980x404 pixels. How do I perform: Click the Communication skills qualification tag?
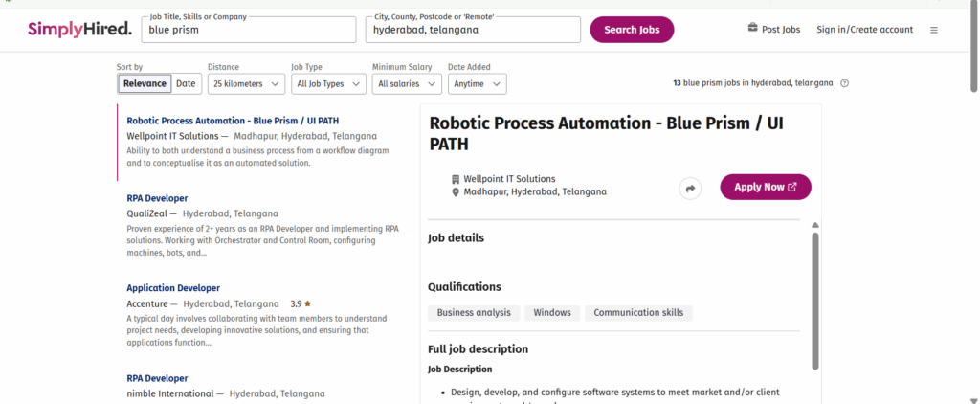(638, 313)
